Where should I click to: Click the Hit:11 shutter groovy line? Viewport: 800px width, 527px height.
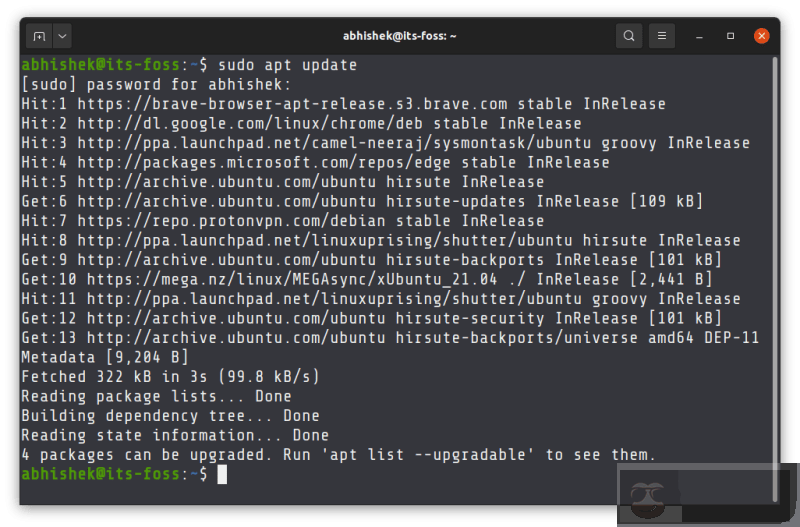[x=381, y=299]
